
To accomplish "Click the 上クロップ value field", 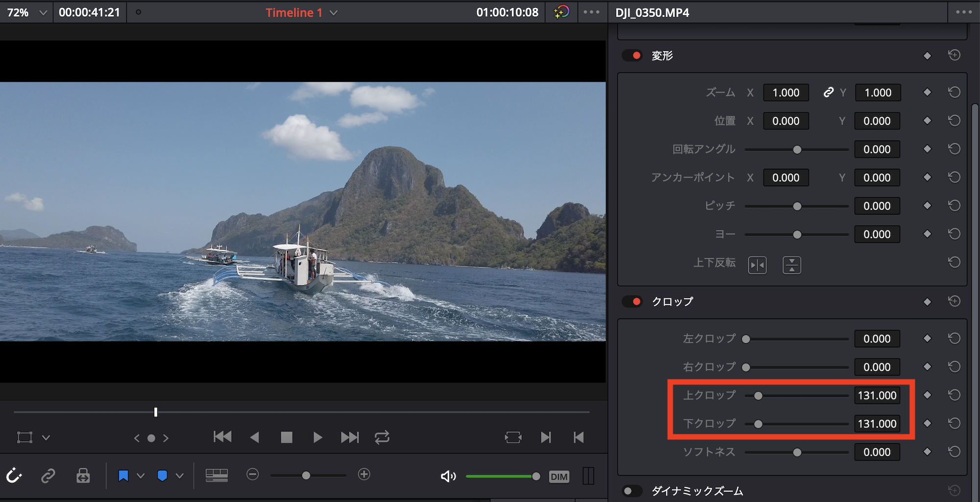I will (878, 396).
